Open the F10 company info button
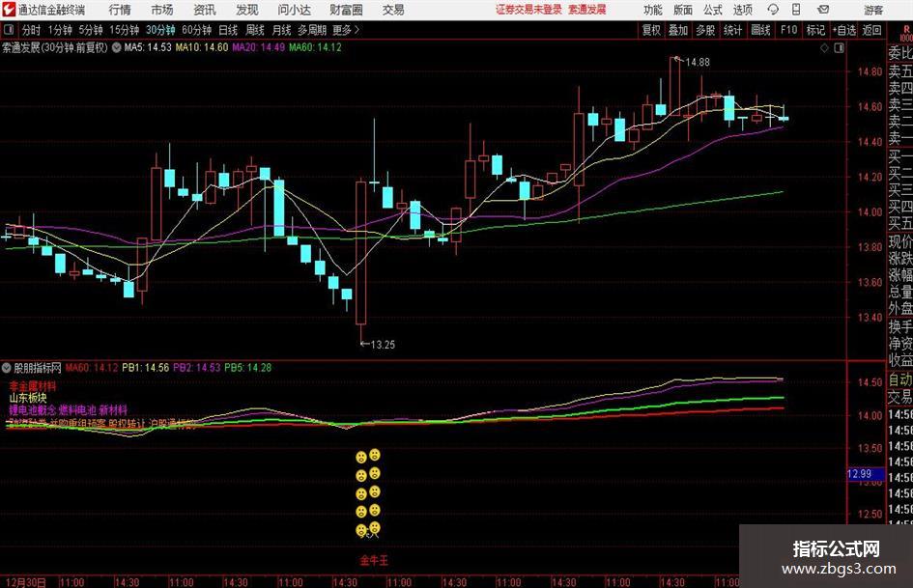Viewport: 913px width, 588px height. [788, 30]
